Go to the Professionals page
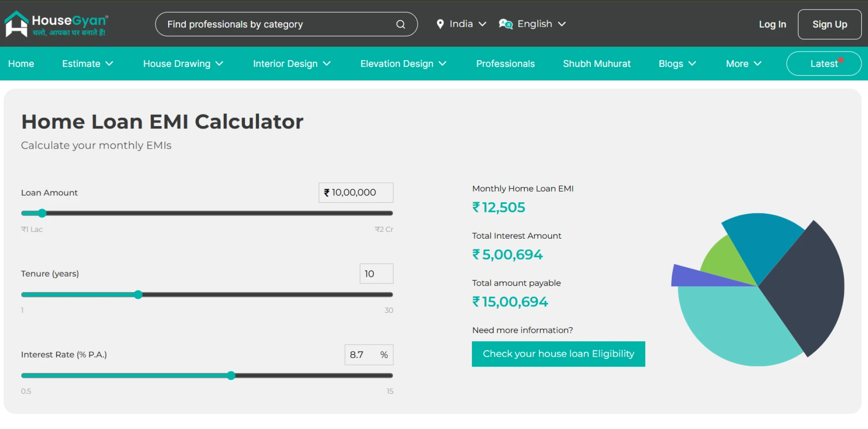This screenshot has width=868, height=429. [505, 64]
